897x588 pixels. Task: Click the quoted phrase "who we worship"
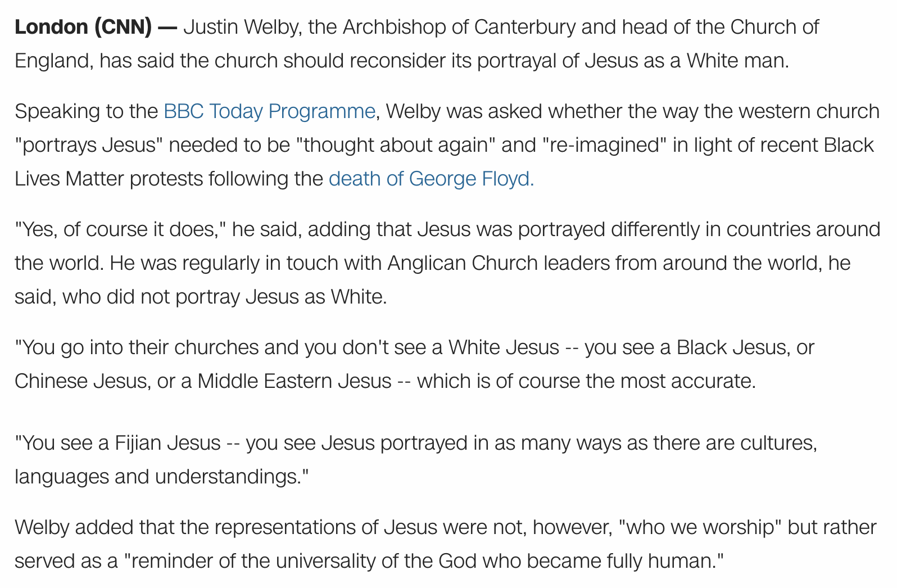tap(699, 527)
